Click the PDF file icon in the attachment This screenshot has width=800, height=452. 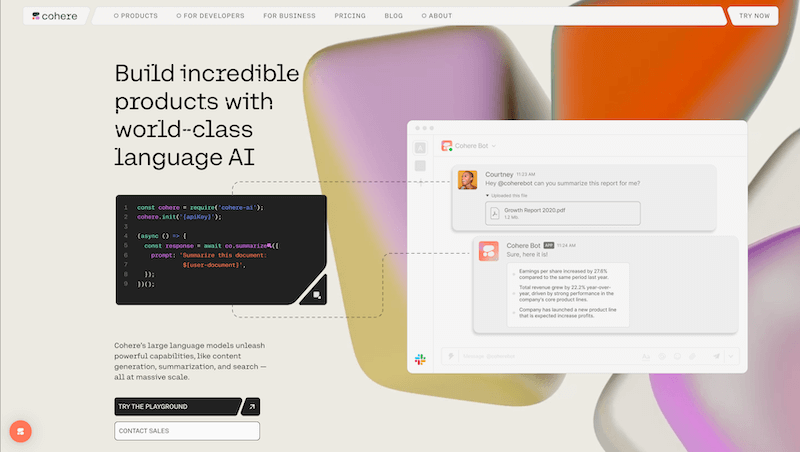coord(494,213)
